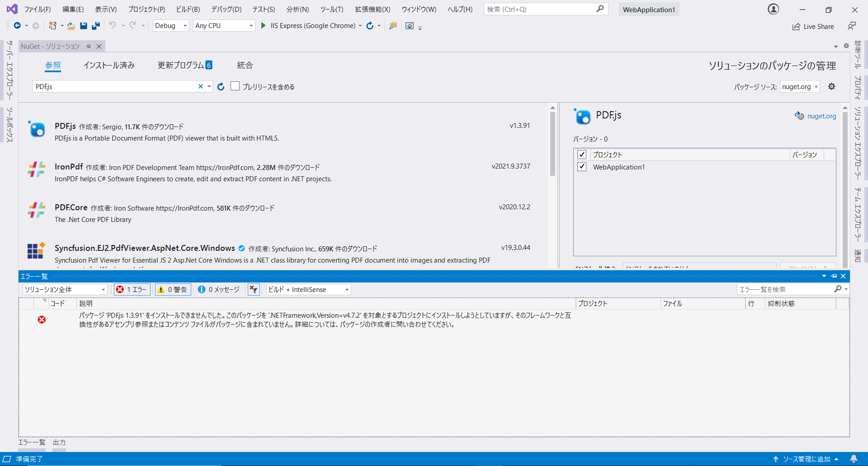Start a Live Share session
This screenshot has height=466, width=868.
[x=813, y=26]
